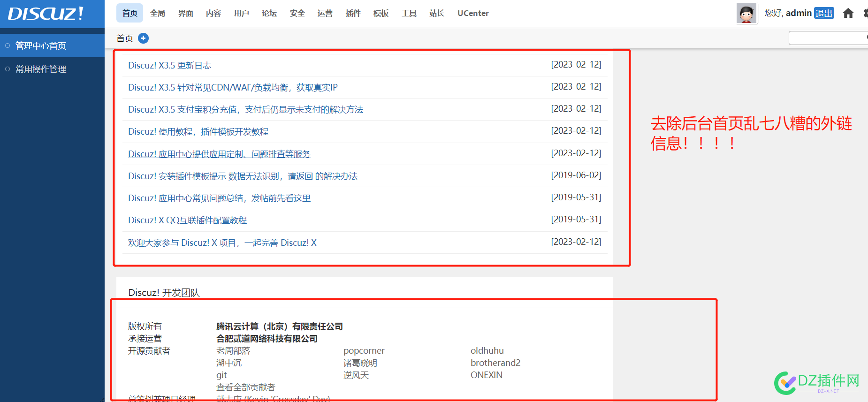The width and height of the screenshot is (868, 402).
Task: Open the QQ互联插件配置教程 link
Action: click(x=188, y=220)
